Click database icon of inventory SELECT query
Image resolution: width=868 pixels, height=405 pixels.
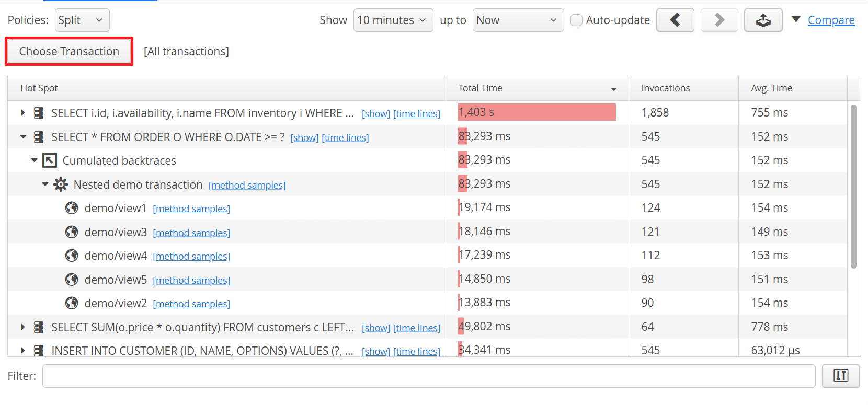point(39,113)
